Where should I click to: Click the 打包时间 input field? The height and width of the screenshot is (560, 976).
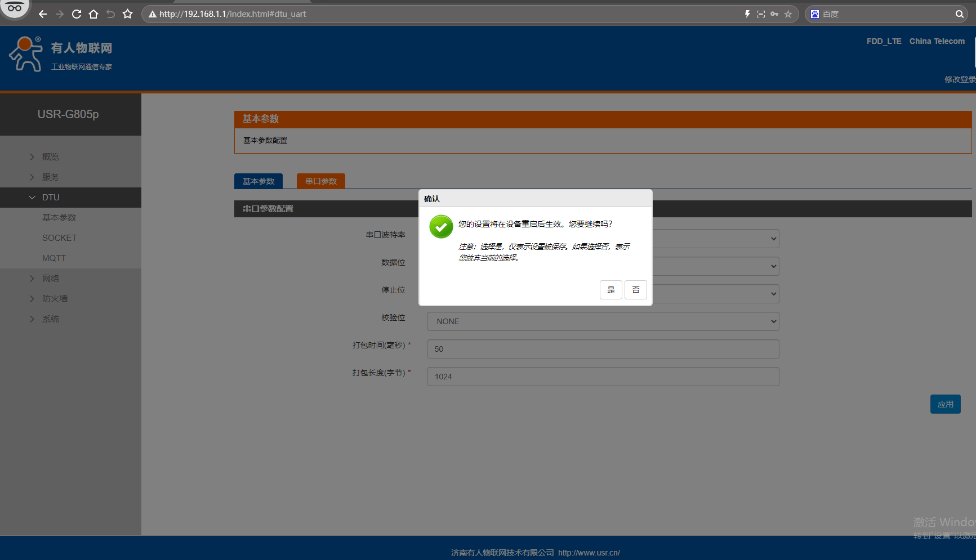point(603,349)
